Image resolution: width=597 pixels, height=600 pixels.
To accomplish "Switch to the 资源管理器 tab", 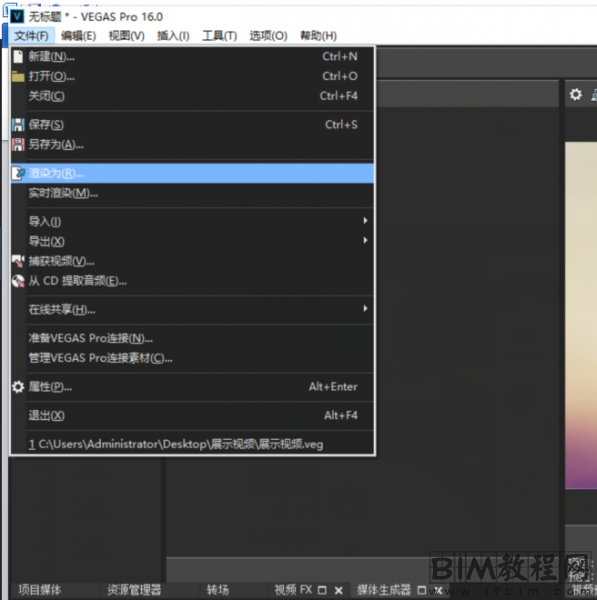I will (x=134, y=590).
